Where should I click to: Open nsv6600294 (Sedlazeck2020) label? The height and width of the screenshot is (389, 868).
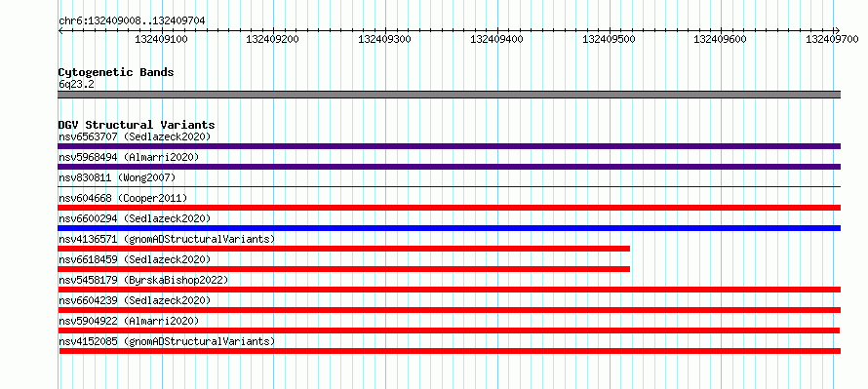click(135, 218)
